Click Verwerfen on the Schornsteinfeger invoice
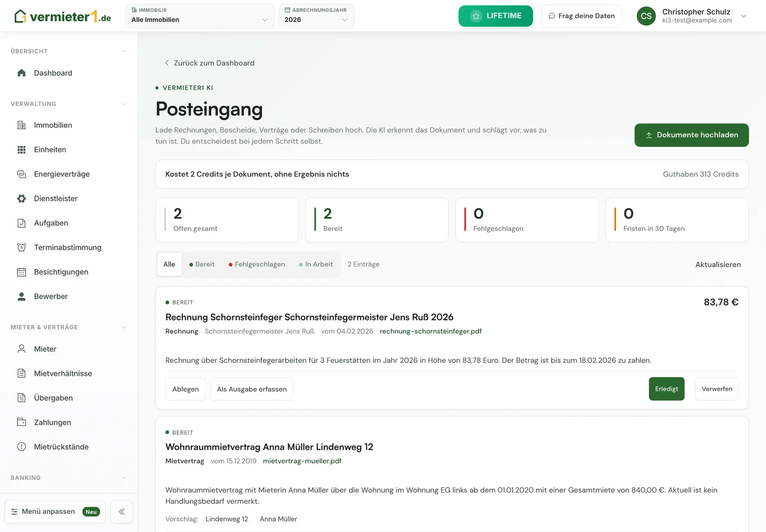The width and height of the screenshot is (766, 532). point(717,389)
